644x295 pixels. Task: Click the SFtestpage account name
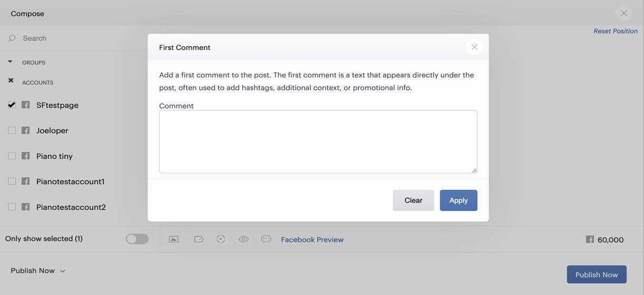click(x=58, y=105)
